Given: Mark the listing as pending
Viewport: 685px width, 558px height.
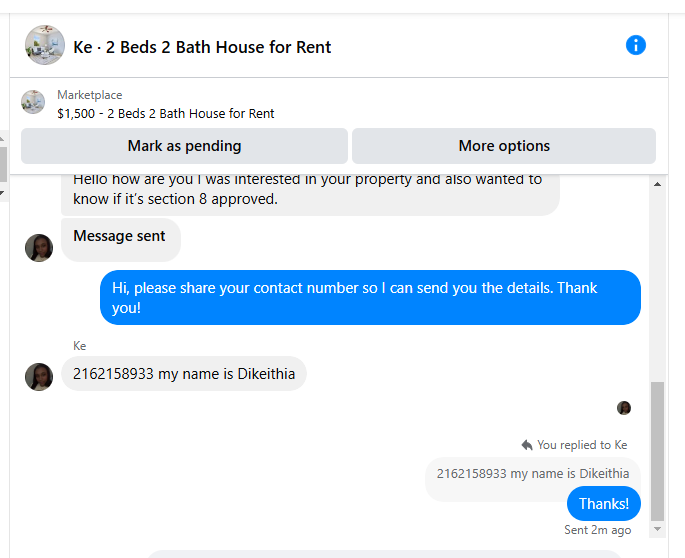Looking at the screenshot, I should coord(184,146).
